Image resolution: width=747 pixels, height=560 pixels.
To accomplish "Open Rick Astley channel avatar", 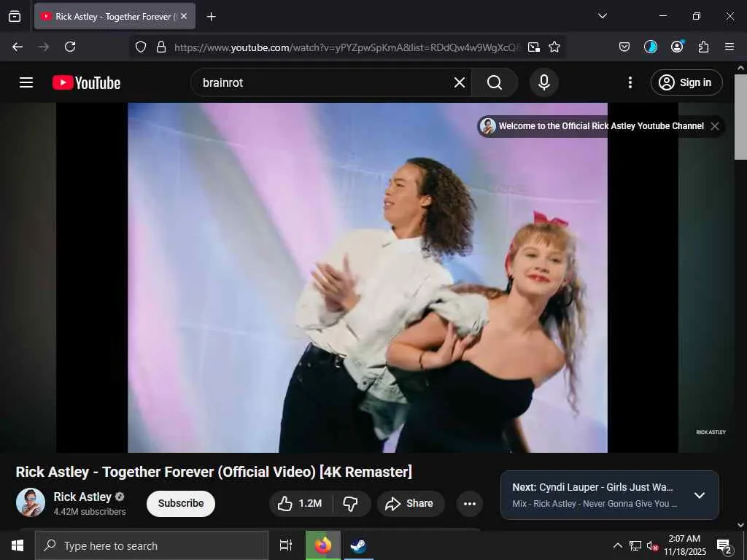I will [31, 503].
